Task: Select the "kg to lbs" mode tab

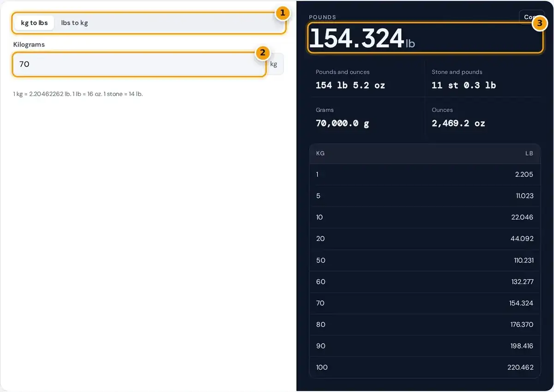Action: tap(34, 23)
